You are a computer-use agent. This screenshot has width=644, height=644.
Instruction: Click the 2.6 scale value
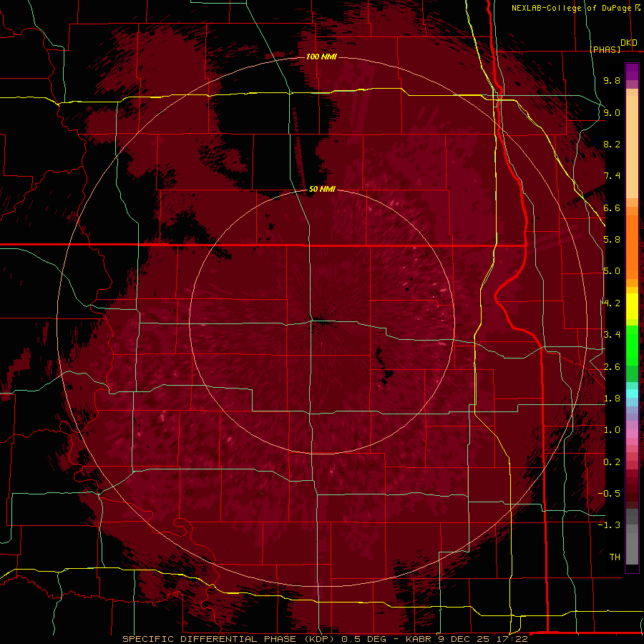(x=612, y=366)
